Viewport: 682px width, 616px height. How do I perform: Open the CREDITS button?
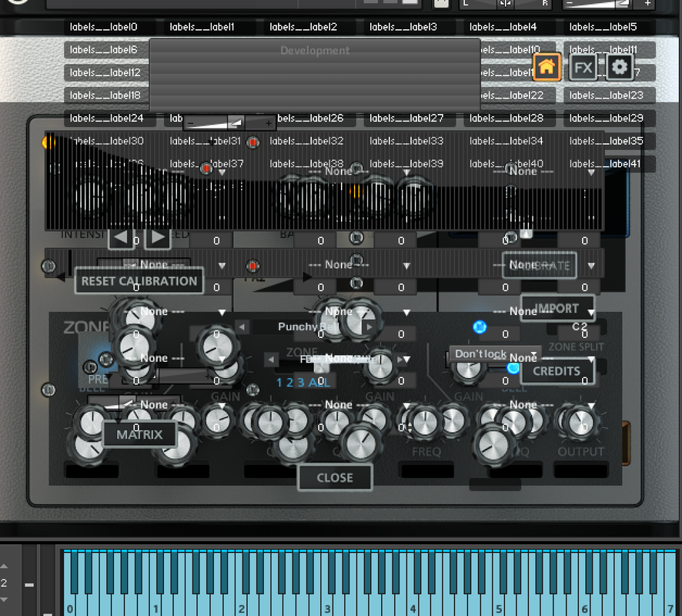(557, 371)
